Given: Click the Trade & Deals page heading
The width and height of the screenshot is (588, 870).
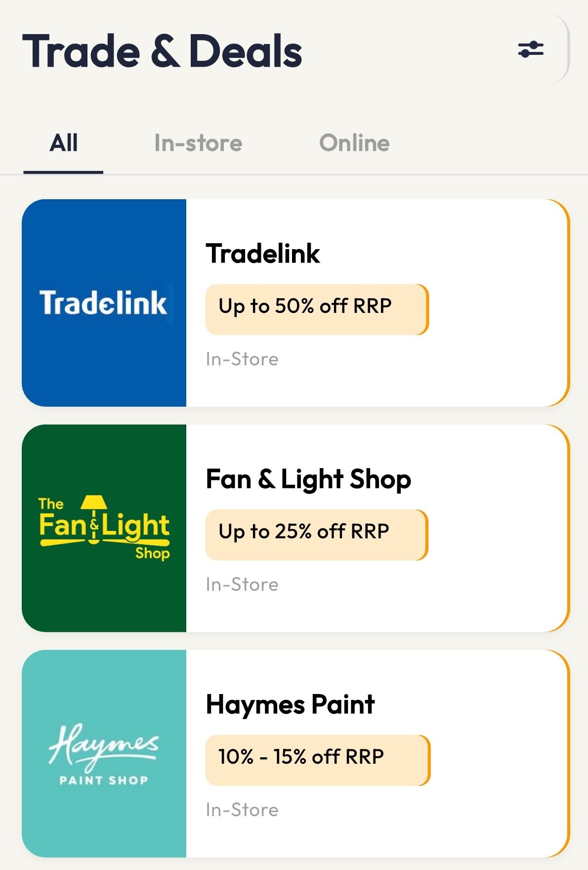Looking at the screenshot, I should (x=162, y=51).
